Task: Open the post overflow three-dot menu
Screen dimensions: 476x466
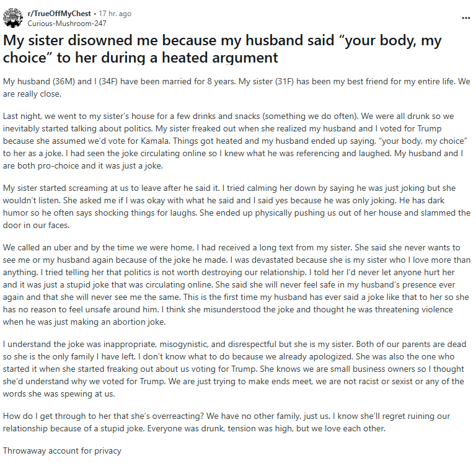Action: click(x=465, y=18)
